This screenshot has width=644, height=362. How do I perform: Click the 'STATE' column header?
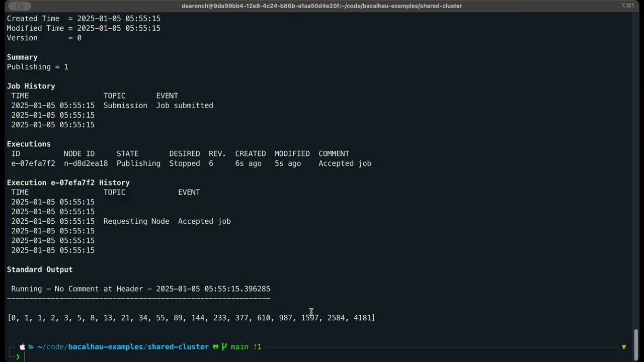(127, 154)
